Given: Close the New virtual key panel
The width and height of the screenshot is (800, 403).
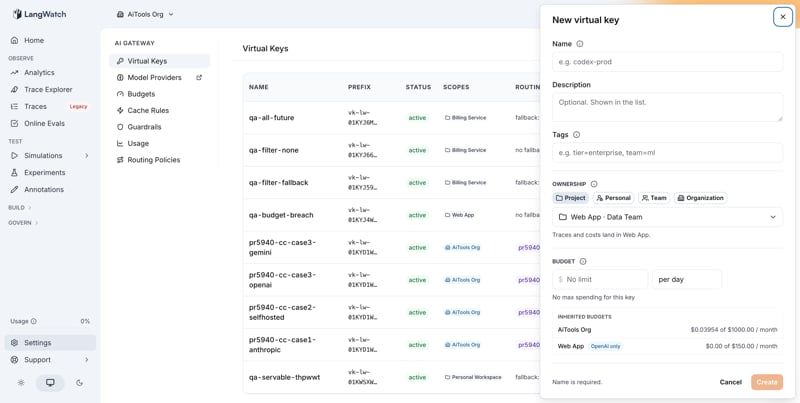Looking at the screenshot, I should [783, 17].
